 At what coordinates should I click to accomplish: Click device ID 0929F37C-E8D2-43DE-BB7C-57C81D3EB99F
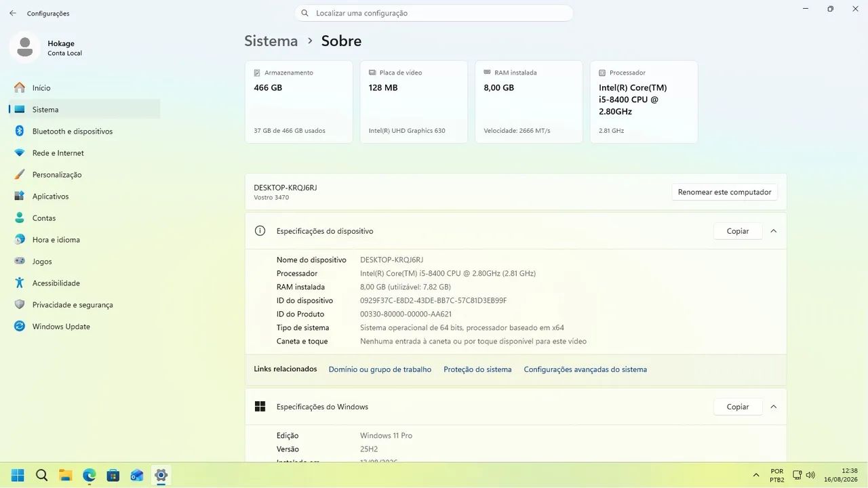pos(433,300)
